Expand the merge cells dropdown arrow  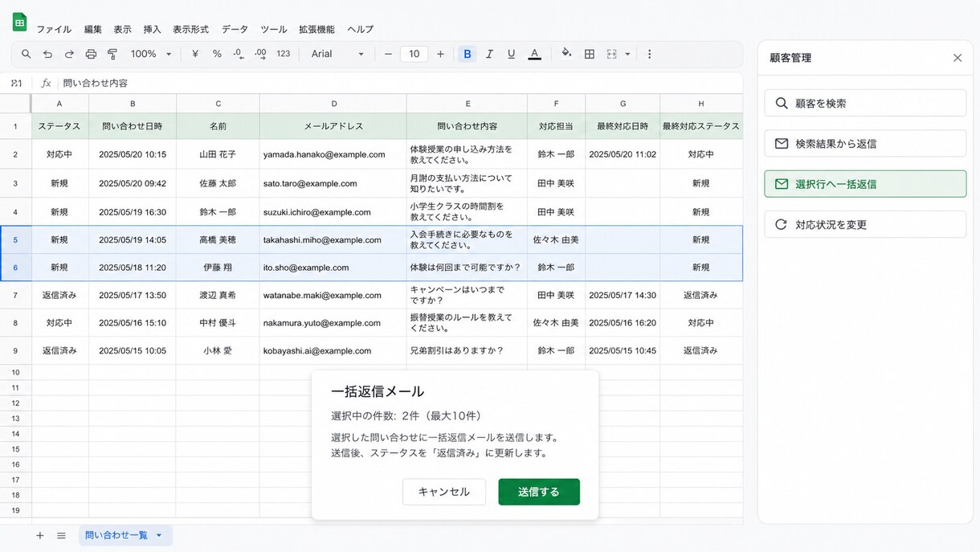(627, 54)
